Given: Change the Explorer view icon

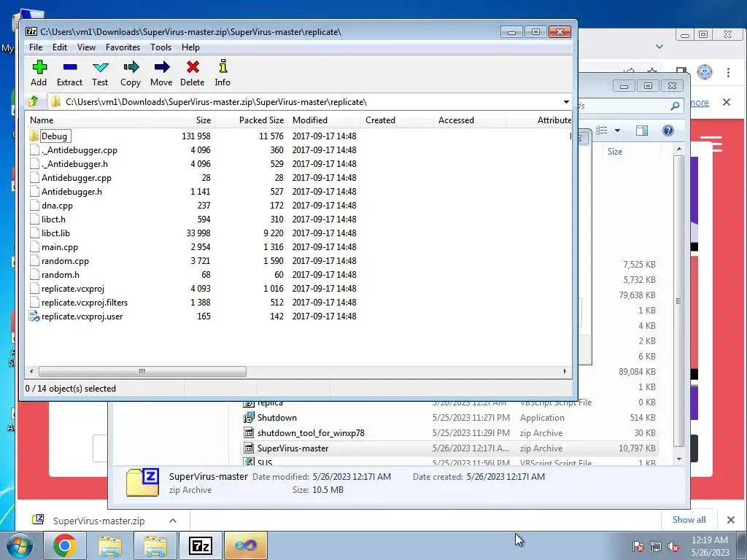Looking at the screenshot, I should click(x=602, y=131).
